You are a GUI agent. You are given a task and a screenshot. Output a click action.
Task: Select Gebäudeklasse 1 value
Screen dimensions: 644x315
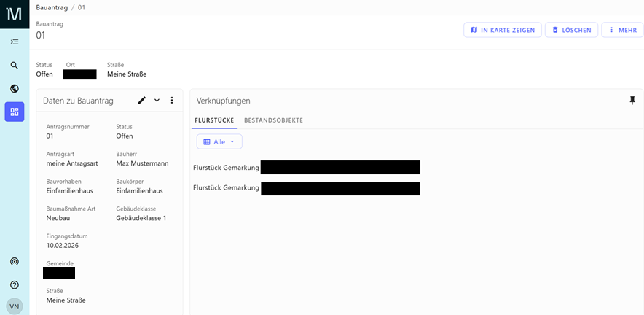point(141,218)
